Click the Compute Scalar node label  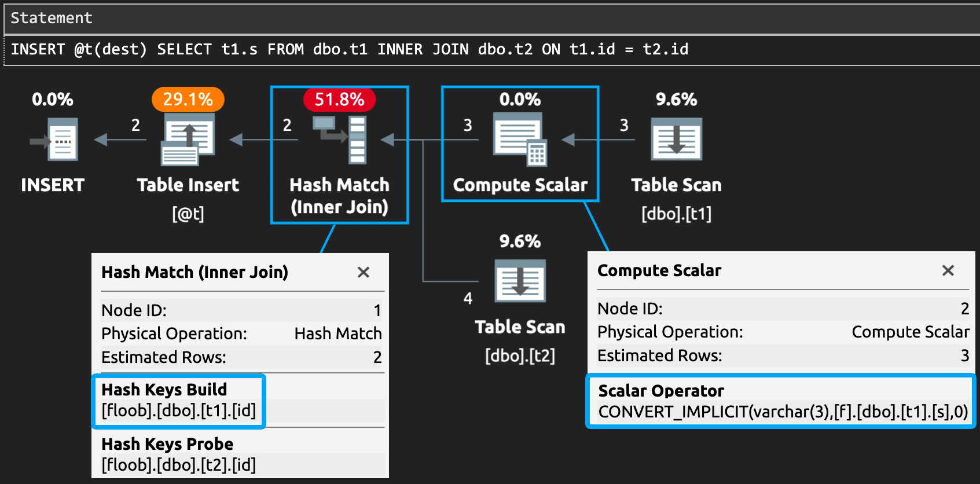[x=520, y=185]
